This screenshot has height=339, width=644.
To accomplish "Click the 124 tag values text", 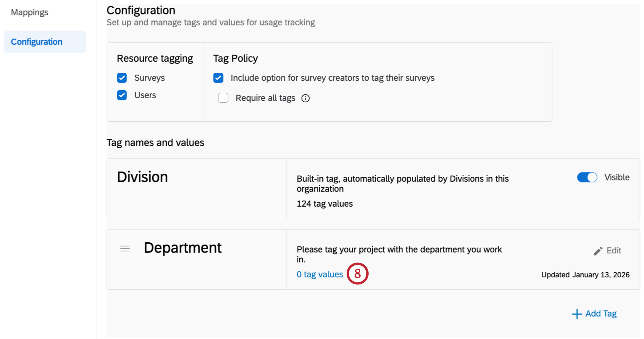I will tap(325, 204).
